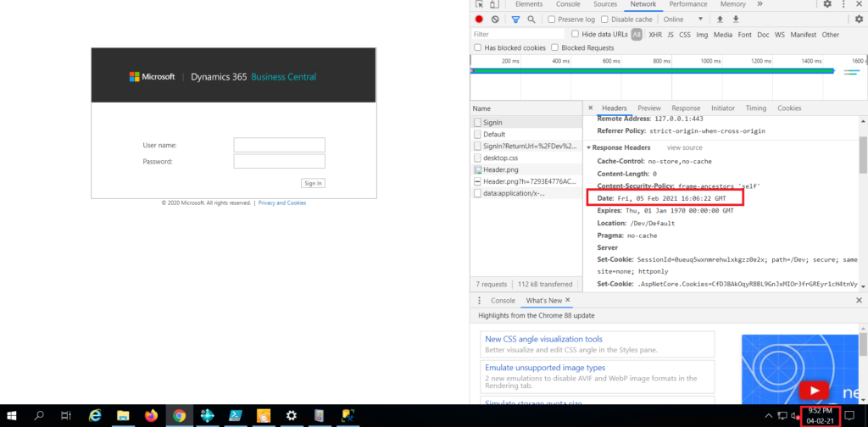This screenshot has height=427, width=868.
Task: Open File Explorer from taskbar
Action: 123,415
